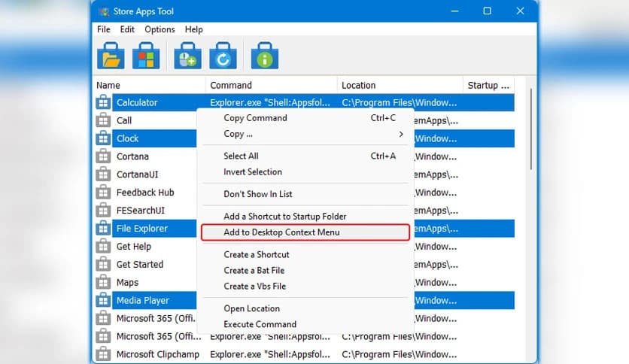This screenshot has width=629, height=364.
Task: Click the Store Apps Tool title bar icon
Action: [104, 11]
